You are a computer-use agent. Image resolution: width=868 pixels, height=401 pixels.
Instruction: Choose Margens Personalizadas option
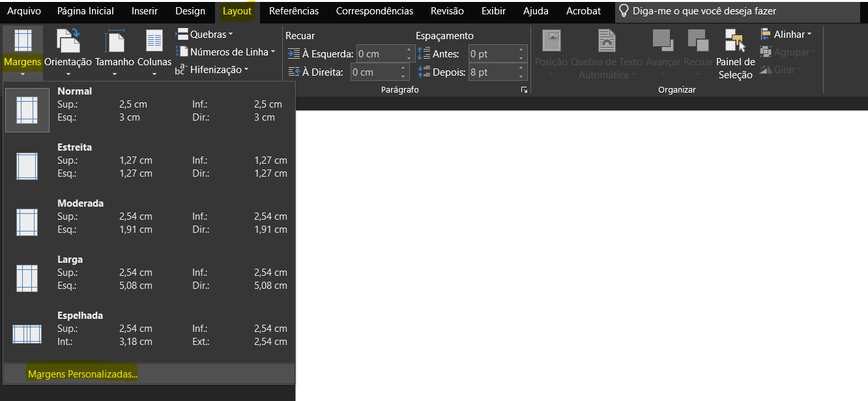pyautogui.click(x=83, y=374)
